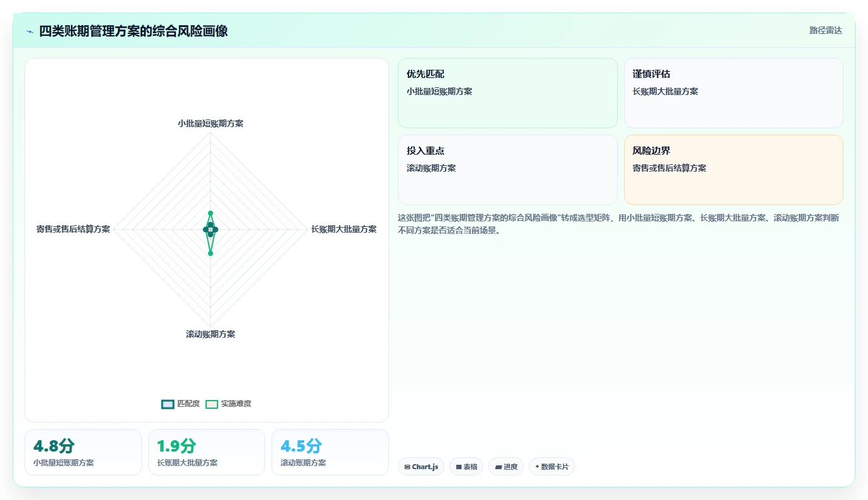
Task: Click the 数据卡片 tag chip
Action: pos(552,467)
